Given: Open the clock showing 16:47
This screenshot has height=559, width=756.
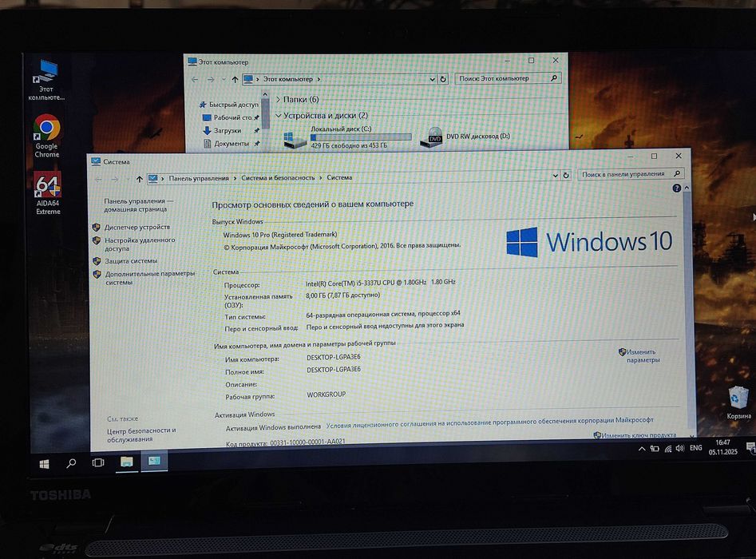Looking at the screenshot, I should [x=722, y=447].
